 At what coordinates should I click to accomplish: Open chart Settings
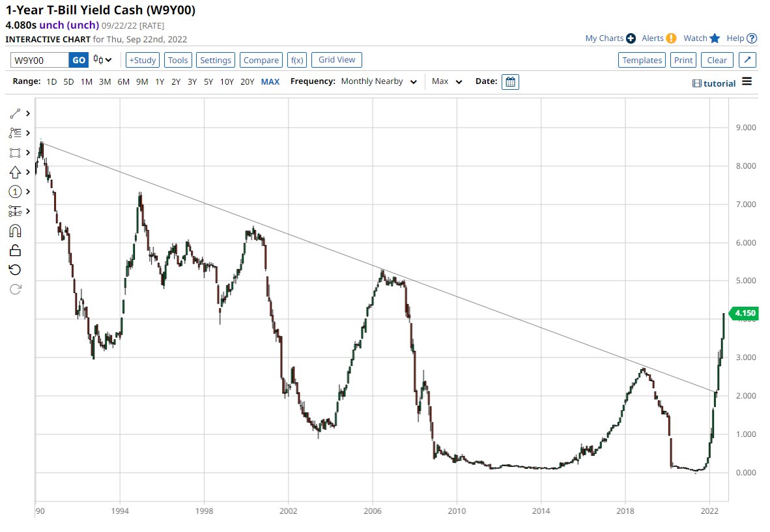click(216, 60)
